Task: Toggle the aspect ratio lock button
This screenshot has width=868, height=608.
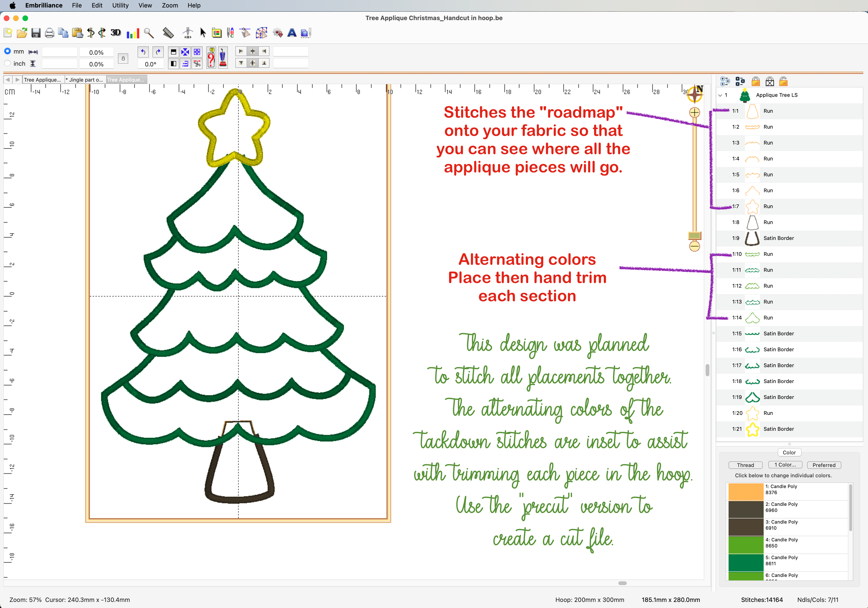Action: (123, 58)
